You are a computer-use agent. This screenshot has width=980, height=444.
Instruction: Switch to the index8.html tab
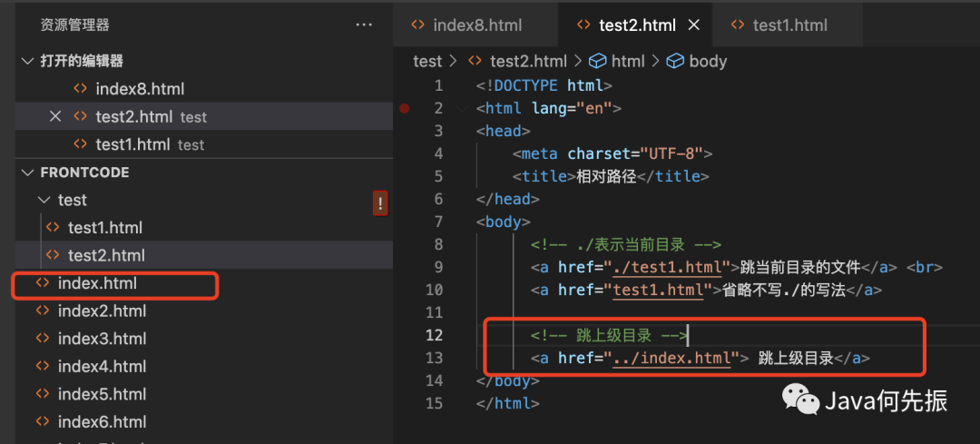point(476,25)
